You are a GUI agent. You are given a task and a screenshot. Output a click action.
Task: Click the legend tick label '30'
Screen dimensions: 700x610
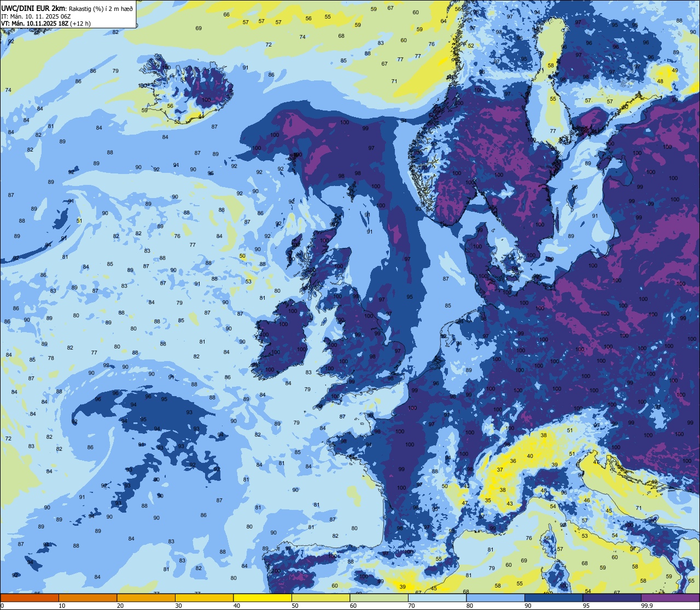[178, 606]
